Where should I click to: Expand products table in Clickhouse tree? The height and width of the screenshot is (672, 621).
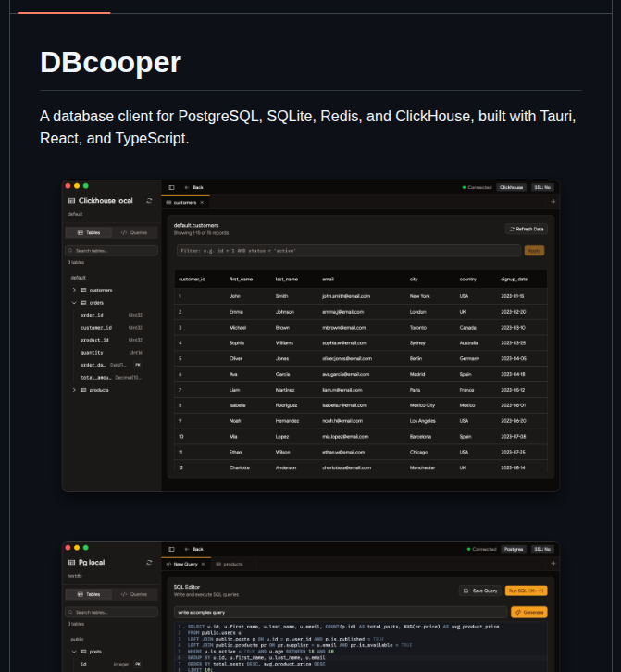coord(74,390)
